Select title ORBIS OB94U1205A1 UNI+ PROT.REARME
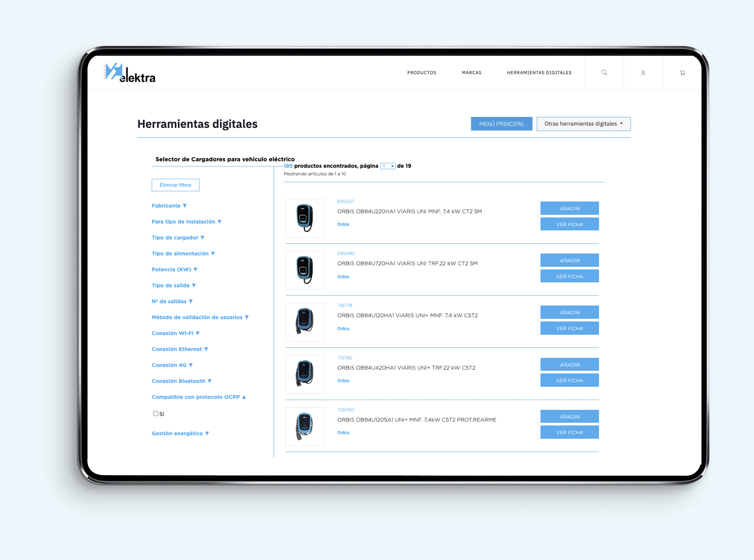This screenshot has width=754, height=560. coord(417,420)
